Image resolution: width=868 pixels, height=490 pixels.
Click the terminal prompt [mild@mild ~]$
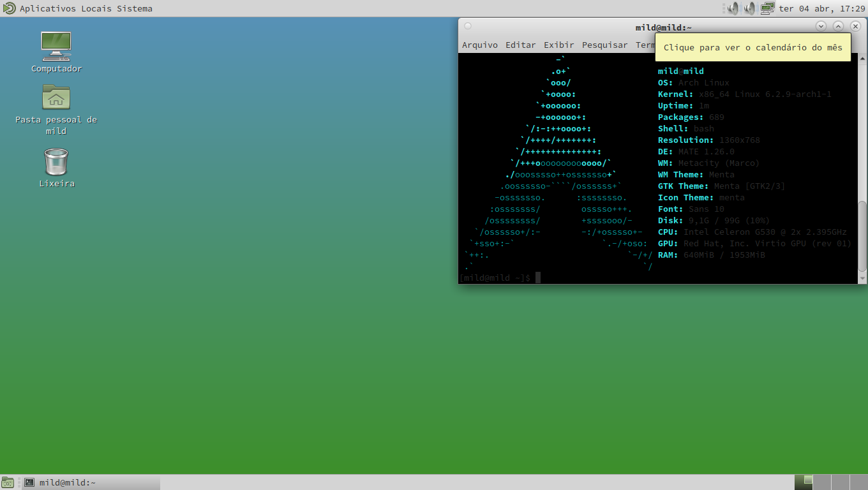[495, 278]
